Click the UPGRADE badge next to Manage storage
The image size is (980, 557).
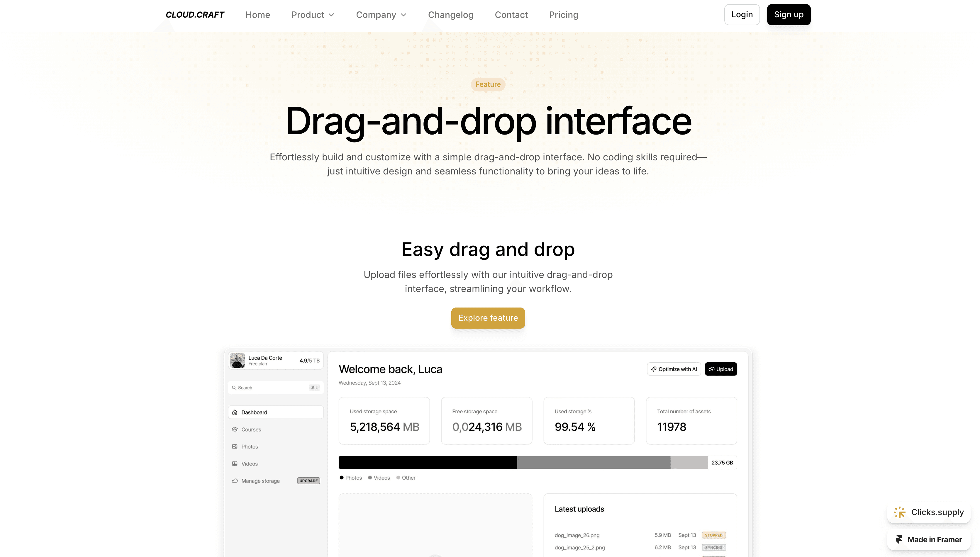[308, 481]
